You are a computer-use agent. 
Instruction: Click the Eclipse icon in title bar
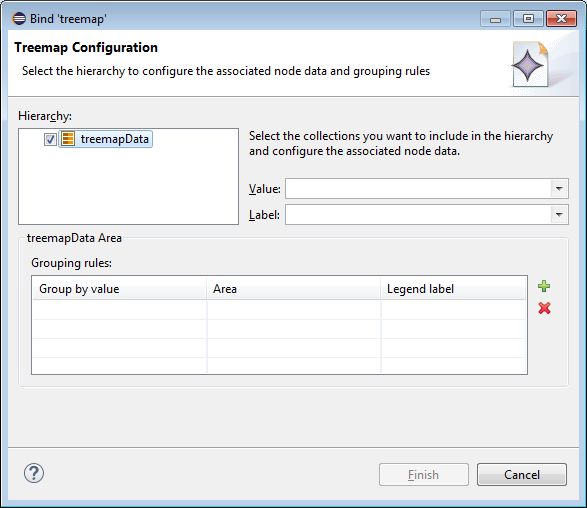click(19, 18)
